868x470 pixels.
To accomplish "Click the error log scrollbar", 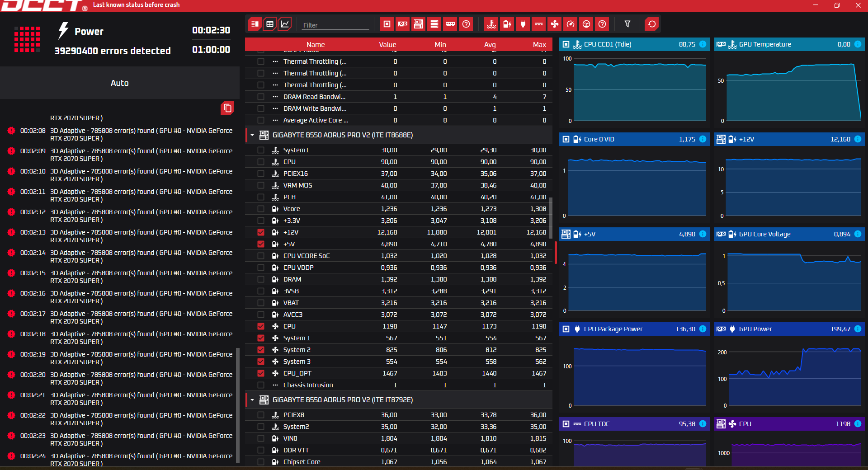I will [238, 405].
